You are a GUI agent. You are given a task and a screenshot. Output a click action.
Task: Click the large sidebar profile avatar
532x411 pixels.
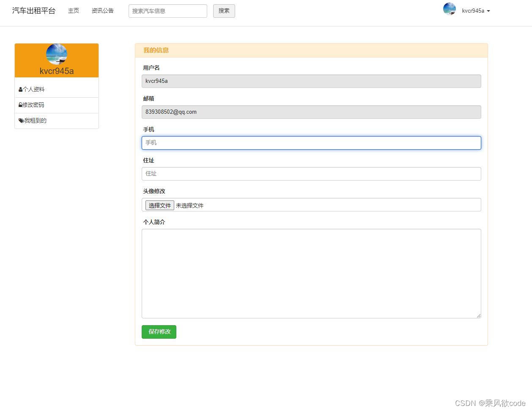(57, 54)
